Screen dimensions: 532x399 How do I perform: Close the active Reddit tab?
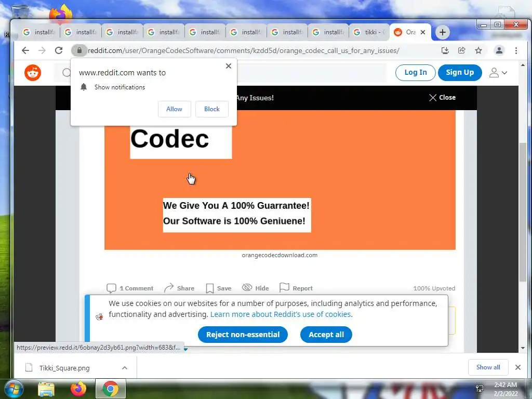(x=423, y=32)
